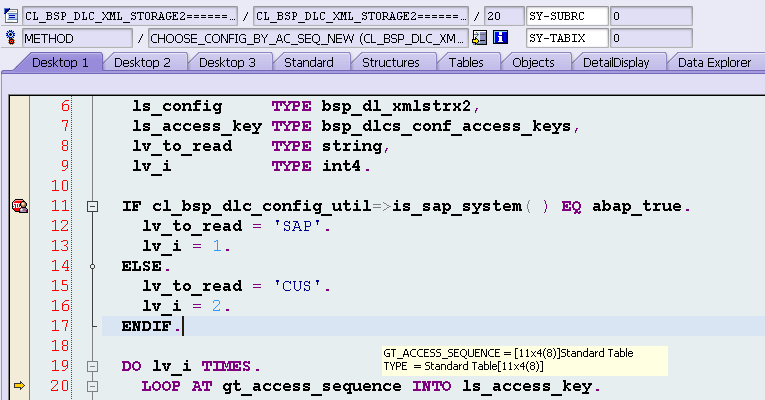Image resolution: width=765 pixels, height=400 pixels.
Task: Click the ls_access_key variable on line 7
Action: pos(197,126)
